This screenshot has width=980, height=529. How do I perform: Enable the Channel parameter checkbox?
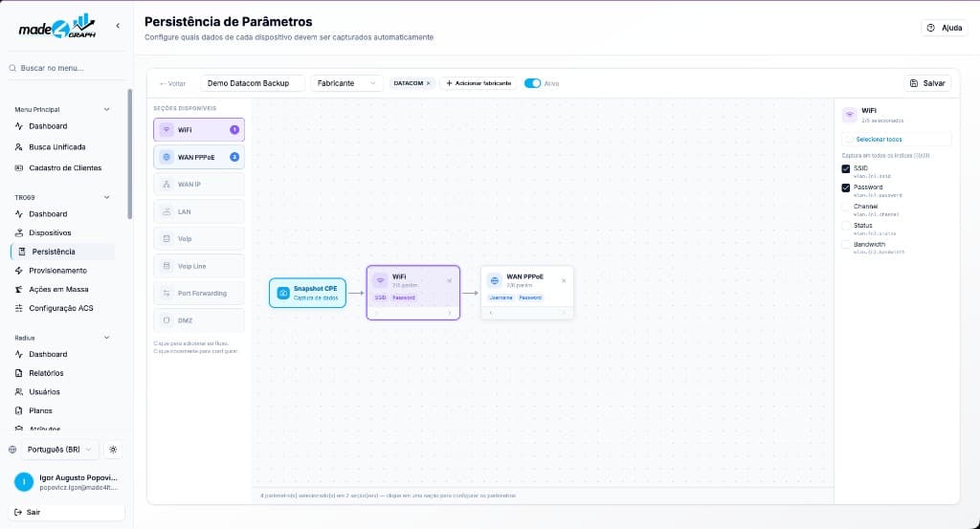tap(846, 207)
